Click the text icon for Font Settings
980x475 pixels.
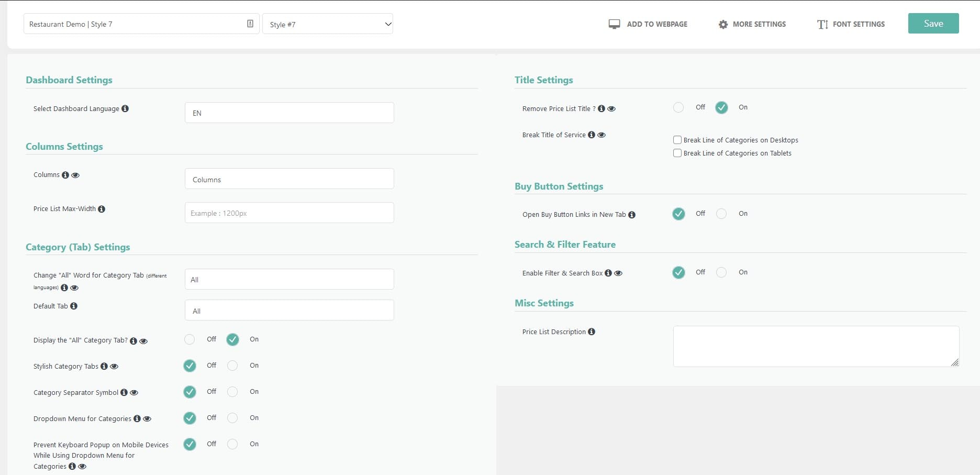(x=822, y=25)
